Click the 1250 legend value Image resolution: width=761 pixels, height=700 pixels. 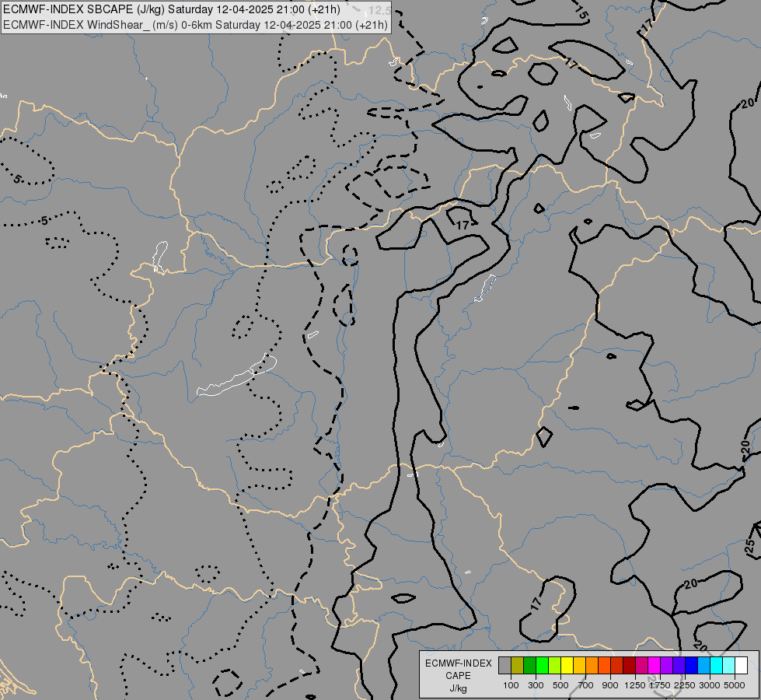[635, 685]
